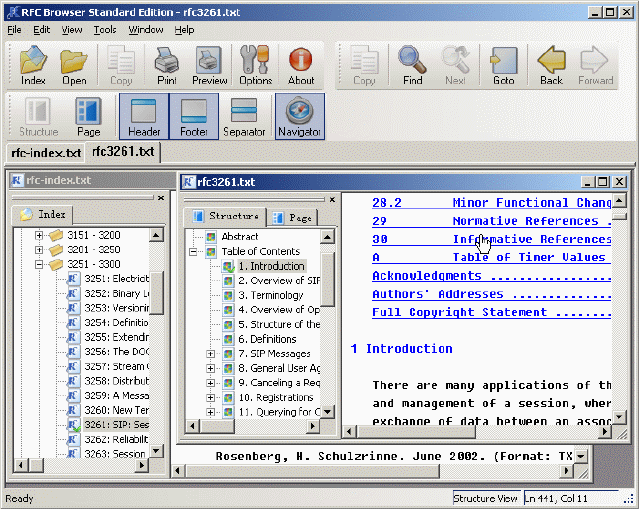Select the Page navigator tab
Screen dimensions: 639x509
[292, 218]
